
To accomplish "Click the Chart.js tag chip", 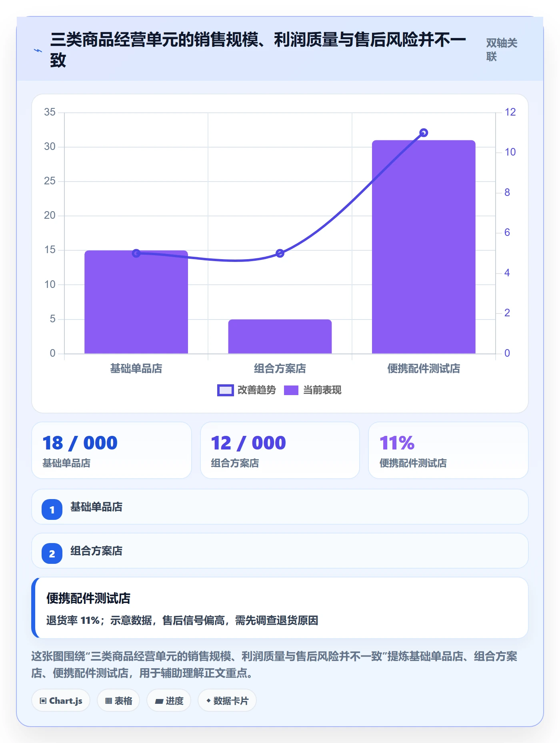I will [x=61, y=700].
